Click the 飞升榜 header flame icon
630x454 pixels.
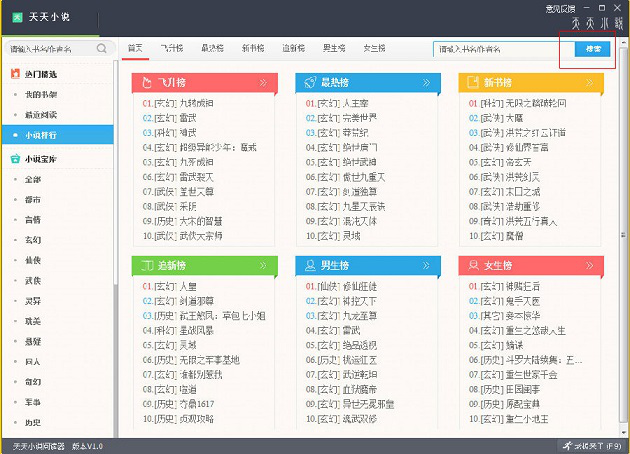(147, 82)
